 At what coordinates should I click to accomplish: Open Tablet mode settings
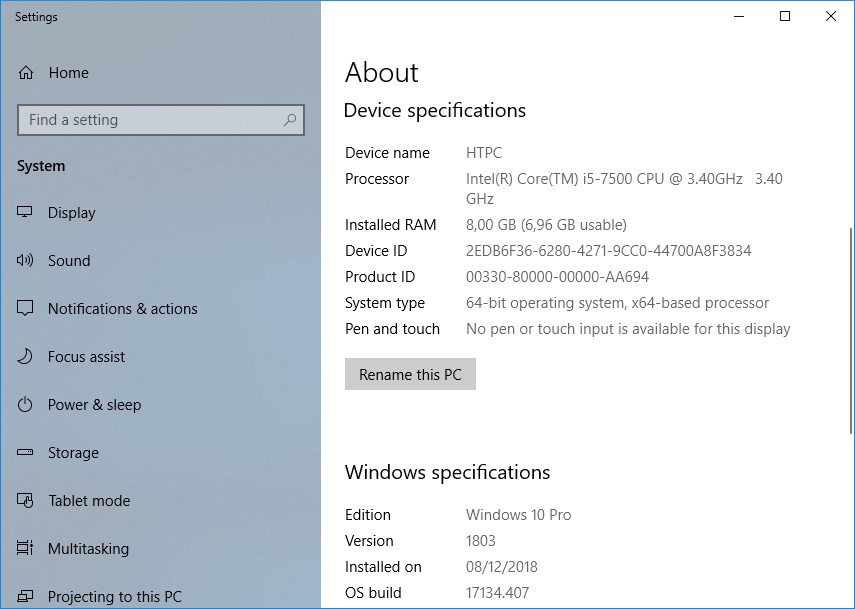161,500
